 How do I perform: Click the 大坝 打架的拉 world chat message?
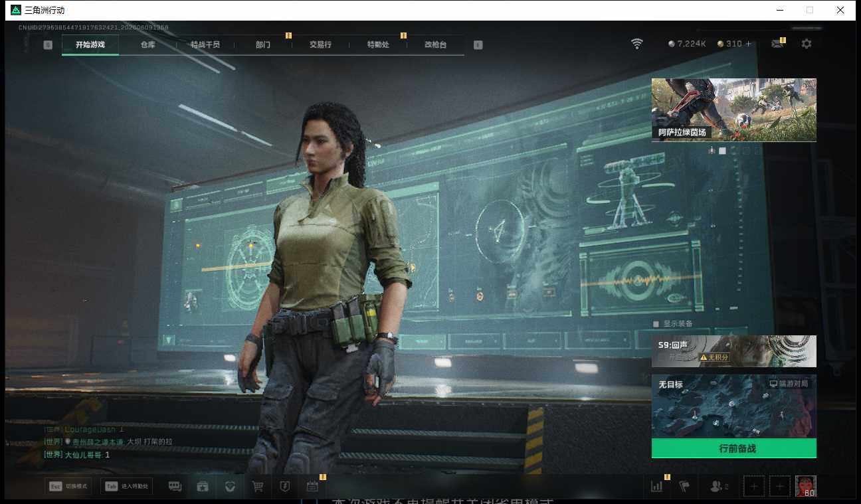[x=108, y=442]
